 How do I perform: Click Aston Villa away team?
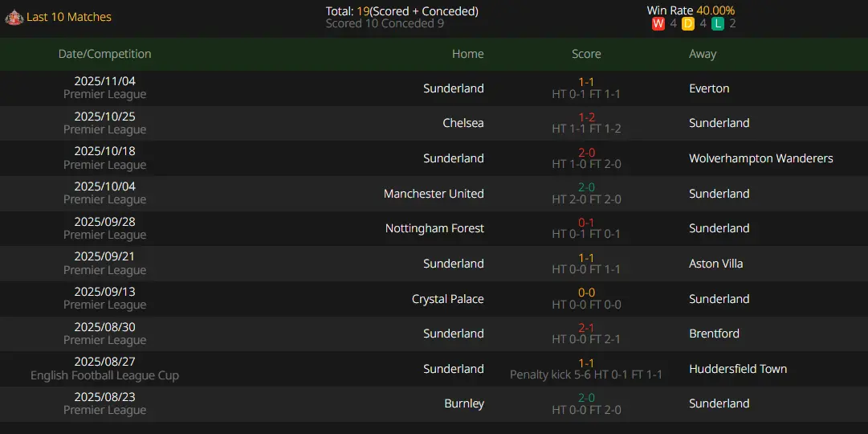[715, 264]
